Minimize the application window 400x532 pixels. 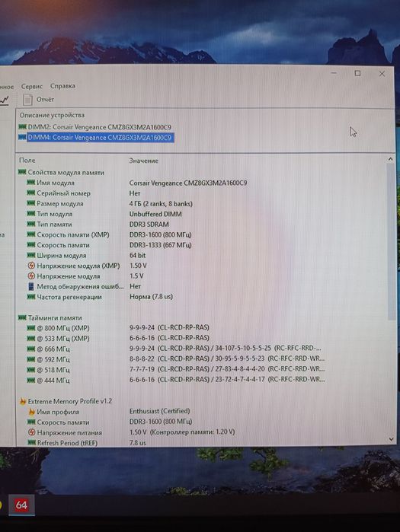coord(334,73)
